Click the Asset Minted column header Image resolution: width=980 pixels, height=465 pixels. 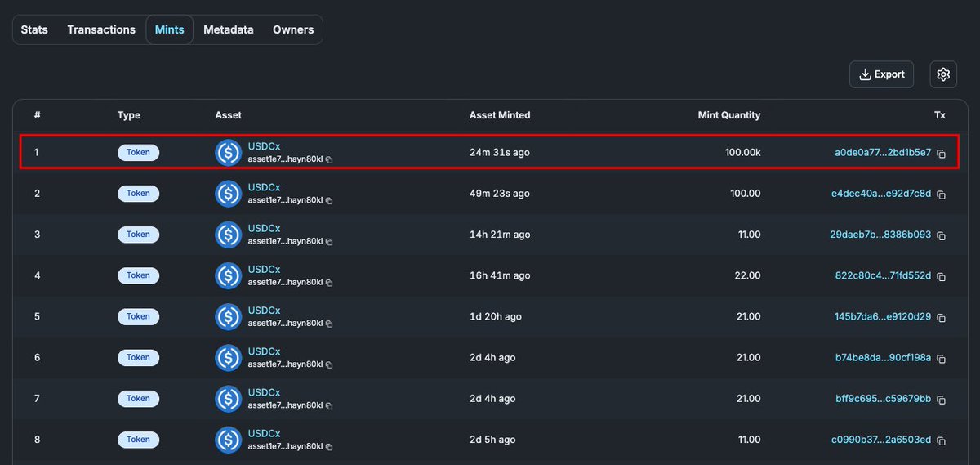[500, 115]
